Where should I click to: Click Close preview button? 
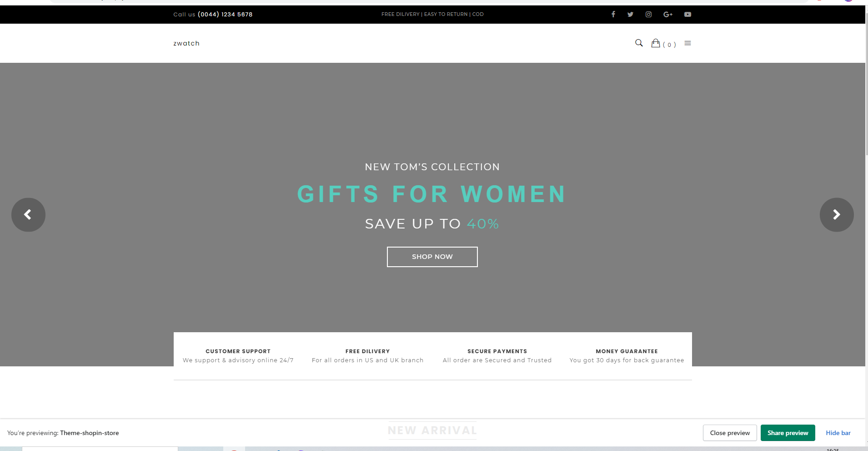(x=730, y=433)
